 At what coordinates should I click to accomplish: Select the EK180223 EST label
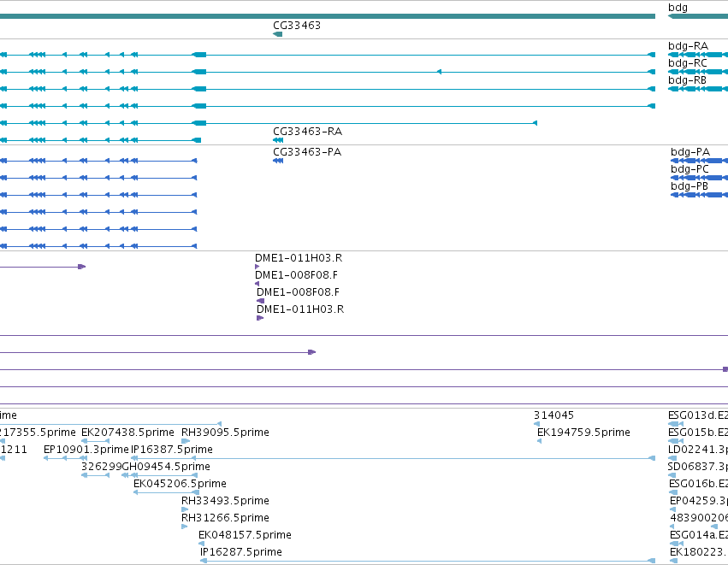click(x=699, y=552)
